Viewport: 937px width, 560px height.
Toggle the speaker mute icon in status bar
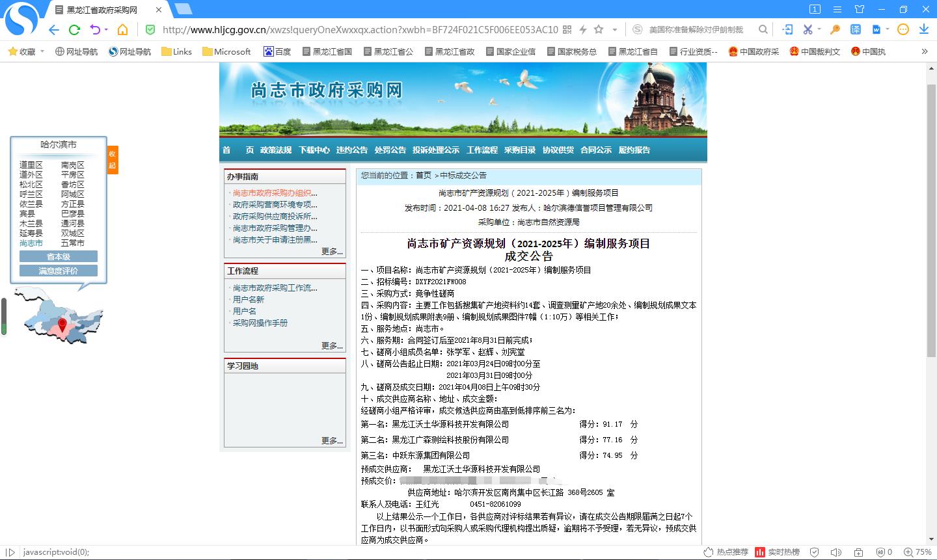coord(835,552)
